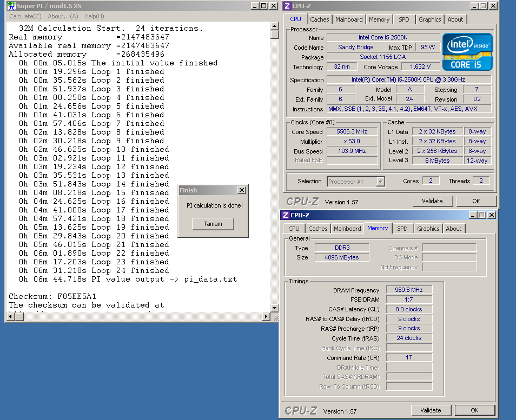Viewport: 516px width, 420px height.
Task: Click OK in top CPU-Z window
Action: [x=476, y=201]
